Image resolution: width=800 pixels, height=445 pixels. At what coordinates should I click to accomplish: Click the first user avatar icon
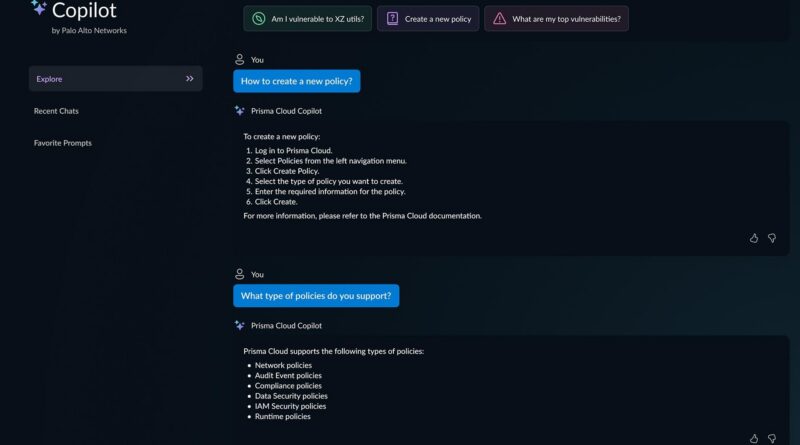(240, 60)
